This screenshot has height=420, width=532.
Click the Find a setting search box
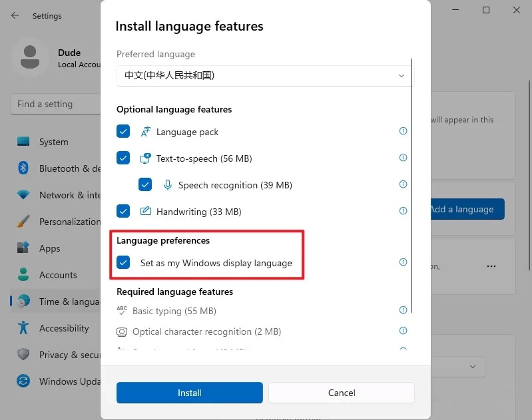click(x=56, y=104)
